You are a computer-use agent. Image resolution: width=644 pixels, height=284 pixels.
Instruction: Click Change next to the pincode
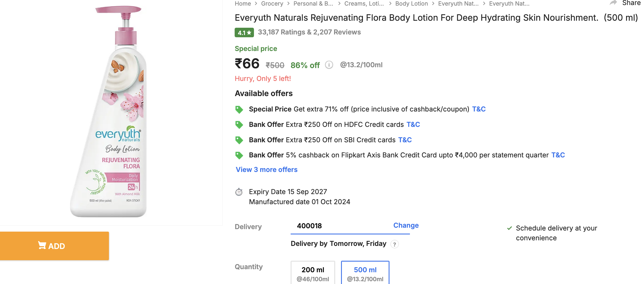(406, 225)
